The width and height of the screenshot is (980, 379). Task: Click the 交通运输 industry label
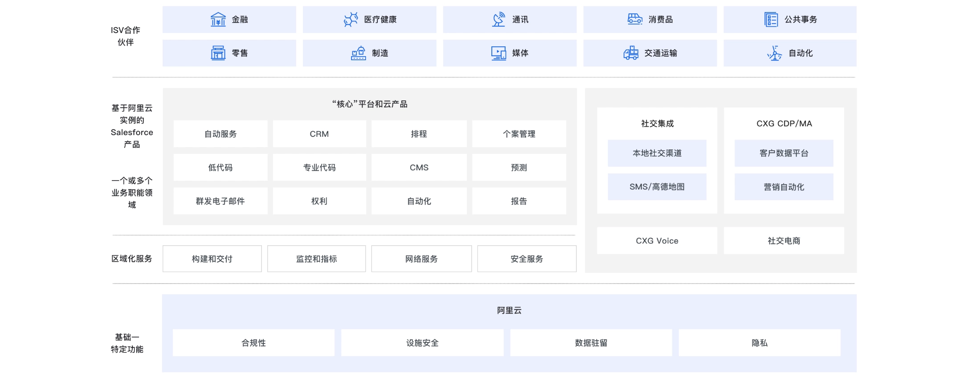[661, 53]
